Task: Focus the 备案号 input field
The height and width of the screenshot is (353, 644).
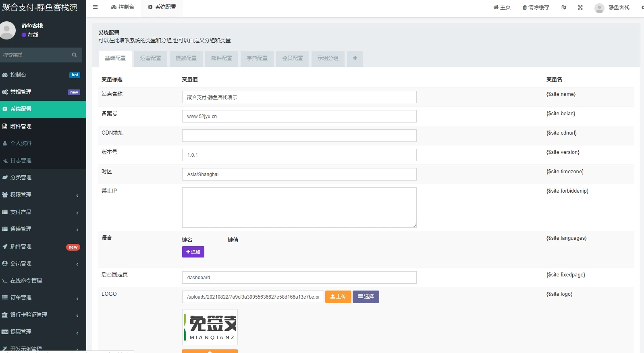Action: [x=299, y=116]
